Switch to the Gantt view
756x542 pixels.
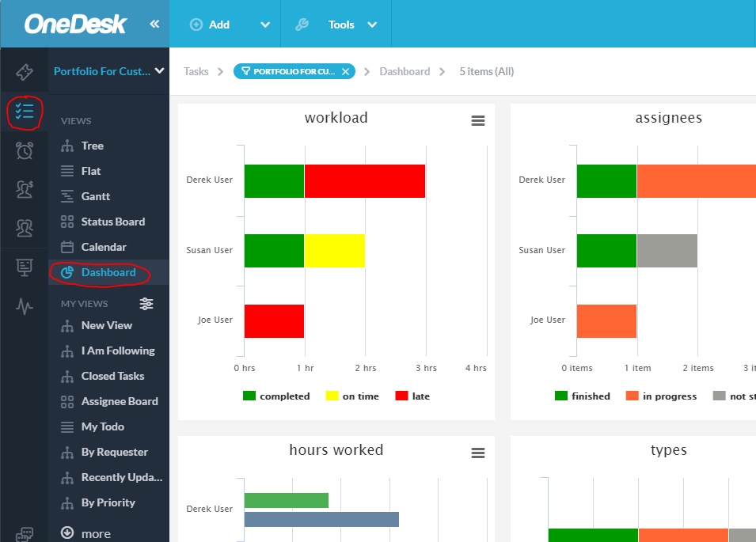(x=93, y=195)
